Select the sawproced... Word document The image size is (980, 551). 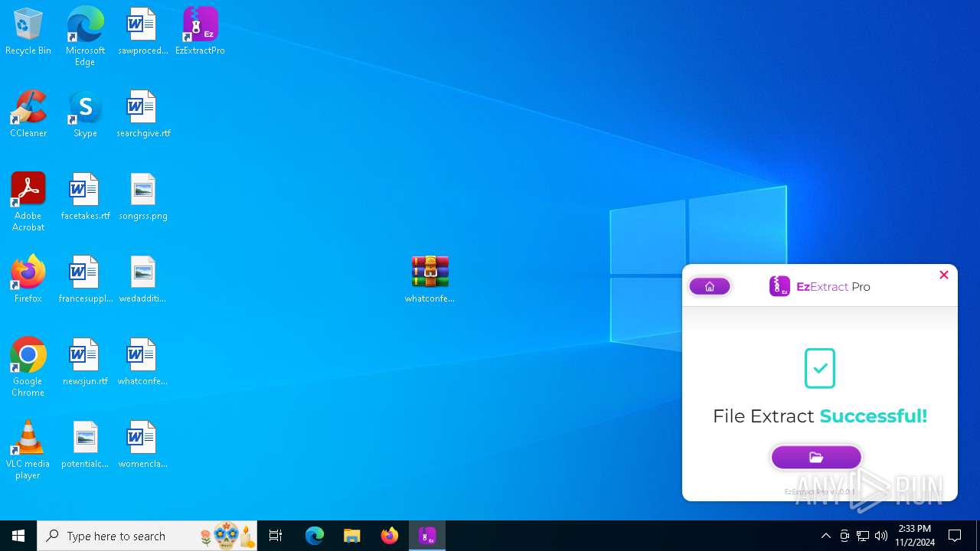[142, 32]
